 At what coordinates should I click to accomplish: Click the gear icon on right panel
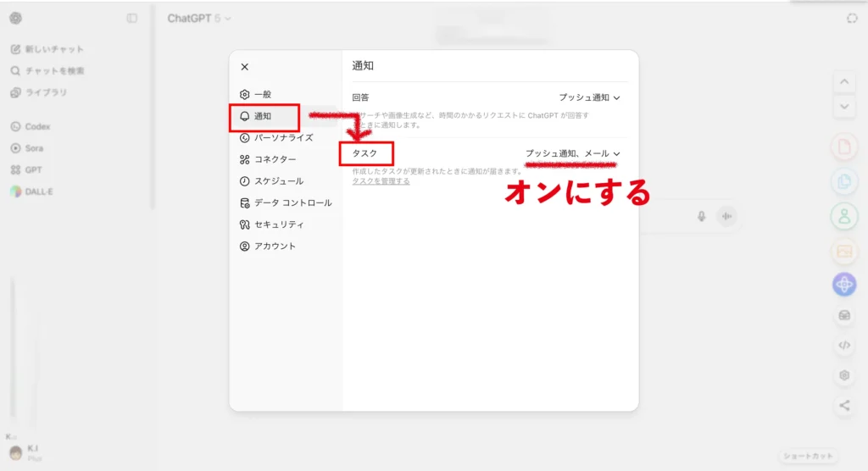[x=844, y=375]
